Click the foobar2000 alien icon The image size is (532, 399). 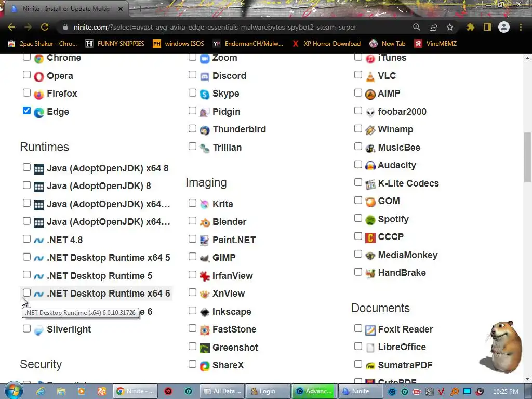[370, 112]
